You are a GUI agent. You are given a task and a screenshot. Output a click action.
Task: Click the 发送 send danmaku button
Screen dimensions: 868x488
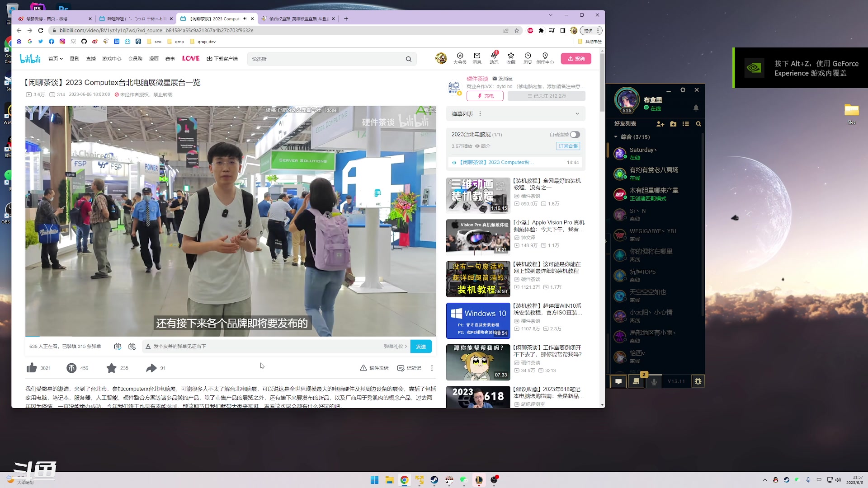coord(421,346)
